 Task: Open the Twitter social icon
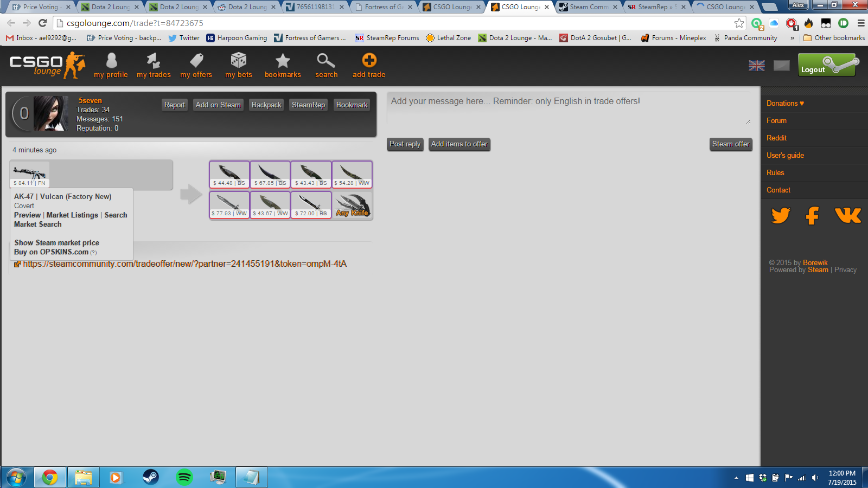tap(780, 216)
